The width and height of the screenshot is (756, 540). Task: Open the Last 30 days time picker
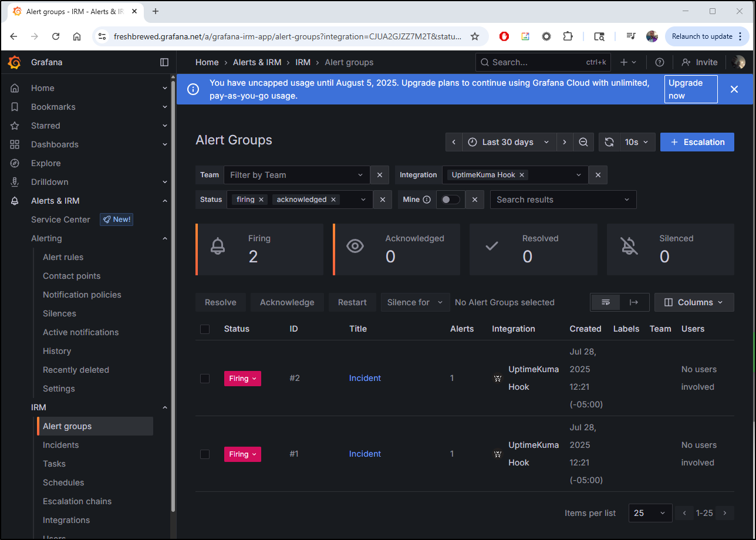click(509, 142)
